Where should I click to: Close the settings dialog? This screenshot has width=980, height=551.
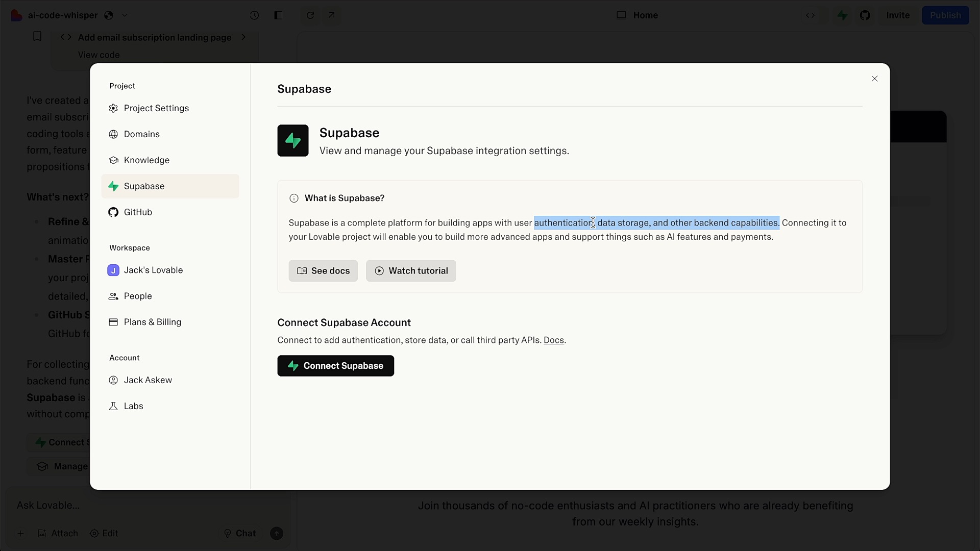(x=874, y=79)
